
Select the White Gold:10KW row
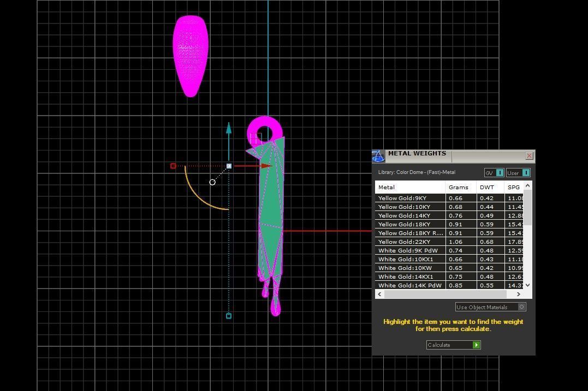tap(449, 268)
